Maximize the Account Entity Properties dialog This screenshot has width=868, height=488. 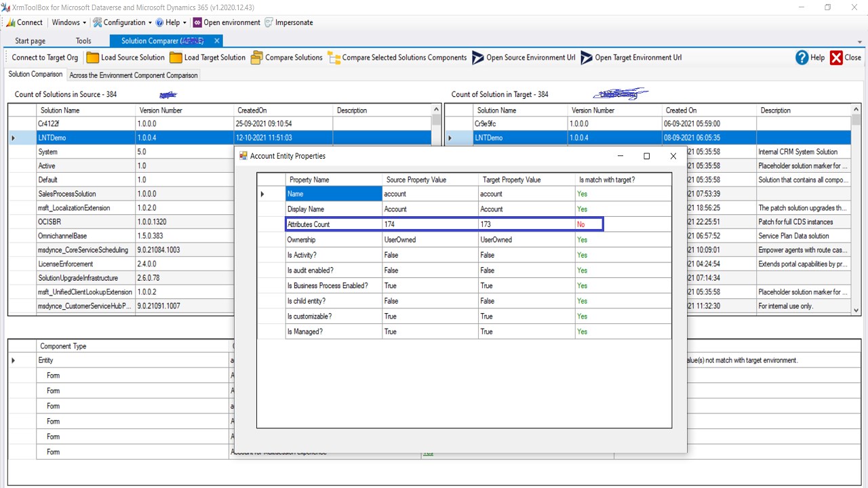click(x=646, y=156)
